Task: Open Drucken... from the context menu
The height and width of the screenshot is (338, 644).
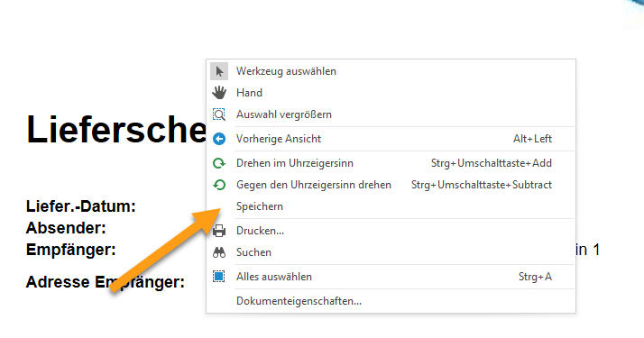Action: coord(391,231)
